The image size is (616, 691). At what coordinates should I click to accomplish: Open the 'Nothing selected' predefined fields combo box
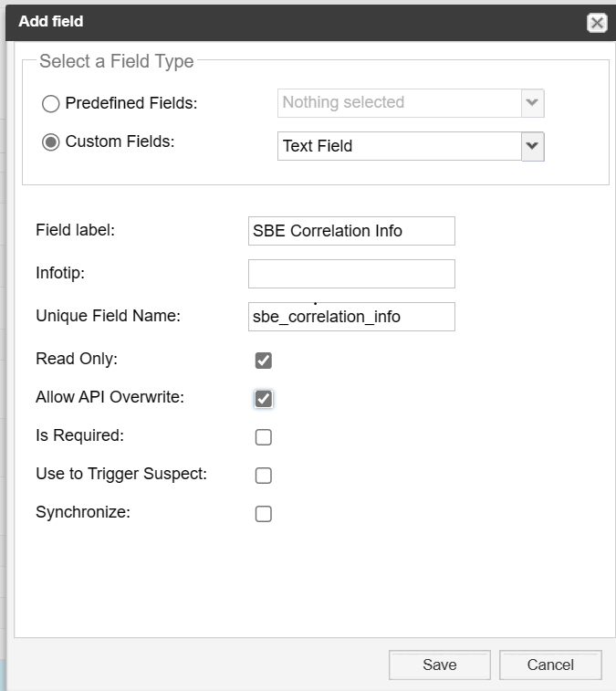point(399,103)
